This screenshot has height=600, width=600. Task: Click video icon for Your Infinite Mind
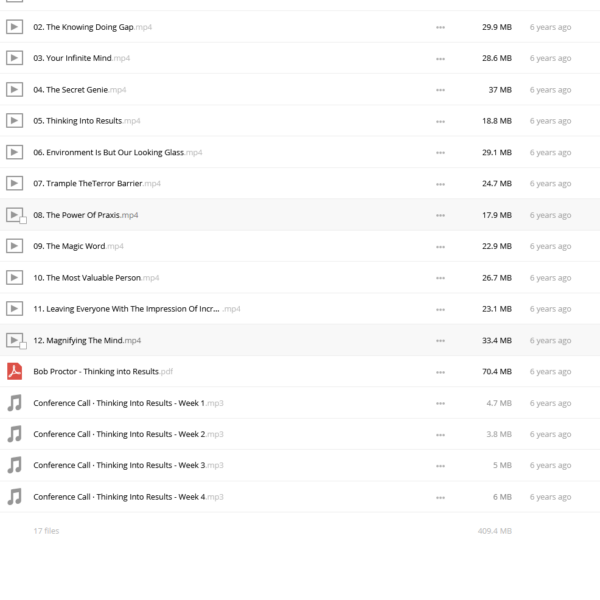tap(15, 58)
